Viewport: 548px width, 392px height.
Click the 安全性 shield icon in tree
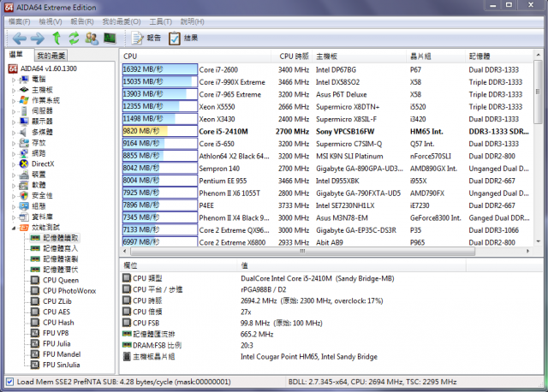pyautogui.click(x=24, y=195)
